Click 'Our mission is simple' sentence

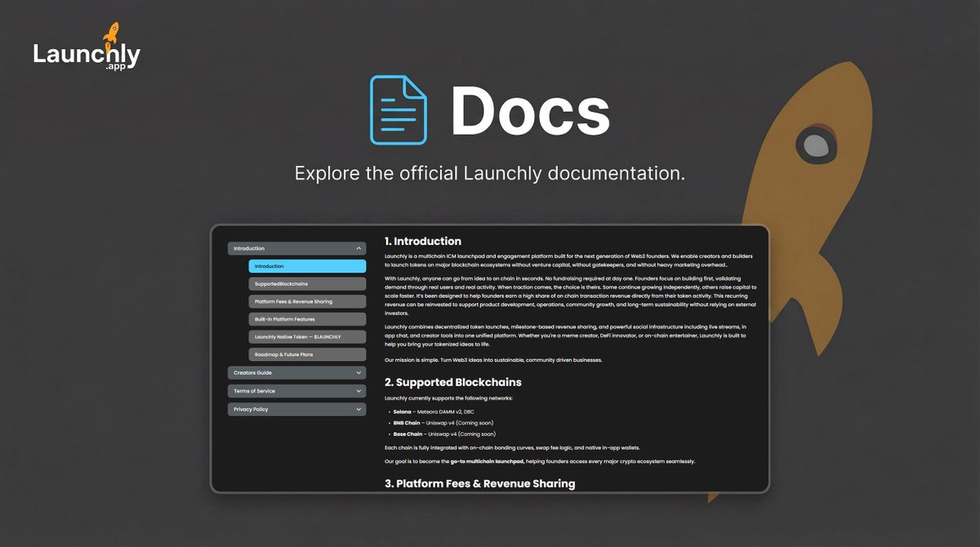click(x=493, y=360)
